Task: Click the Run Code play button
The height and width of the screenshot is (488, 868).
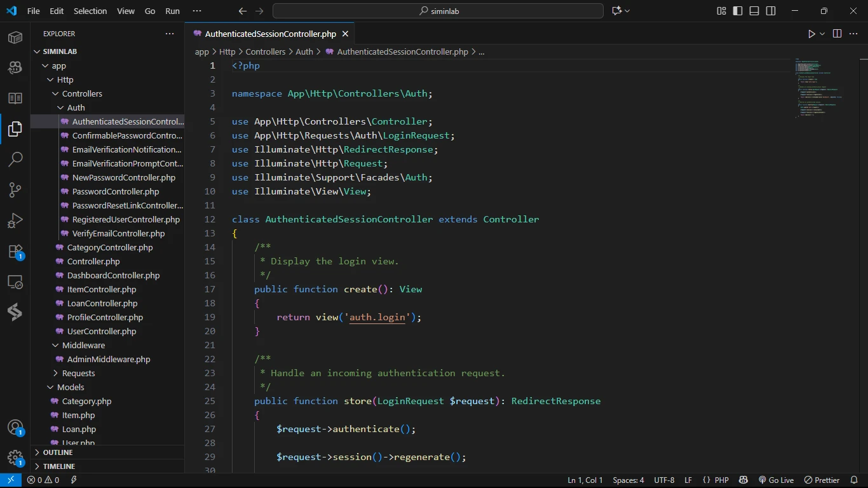Action: [x=811, y=34]
